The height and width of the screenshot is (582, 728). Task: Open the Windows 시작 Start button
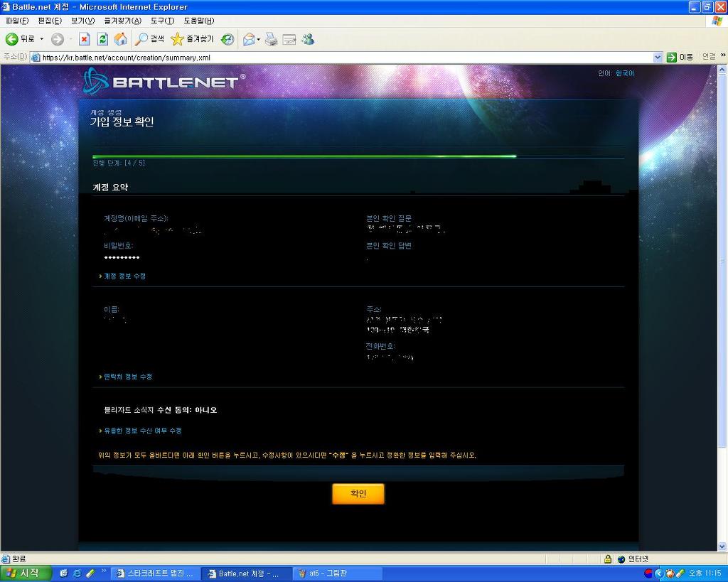click(x=26, y=573)
